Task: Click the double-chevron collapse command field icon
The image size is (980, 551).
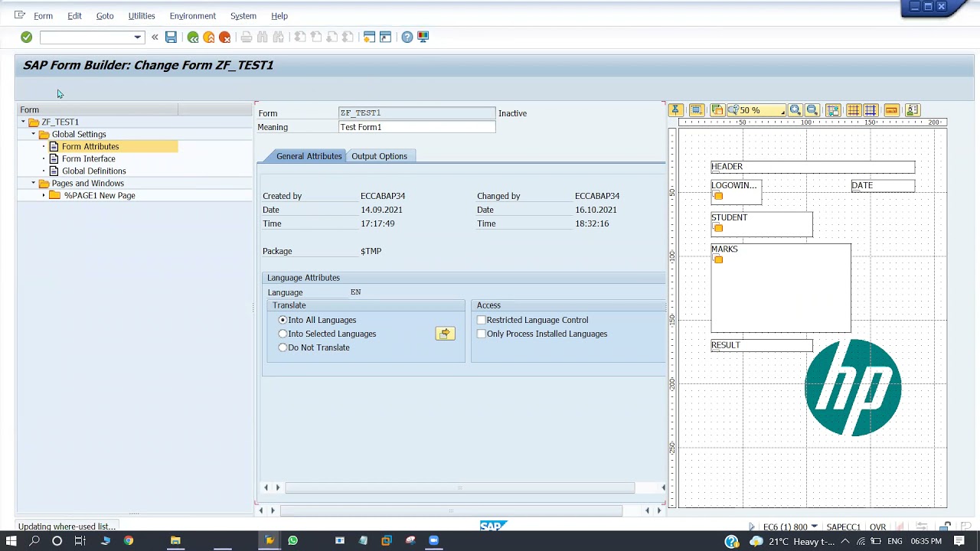Action: tap(155, 37)
